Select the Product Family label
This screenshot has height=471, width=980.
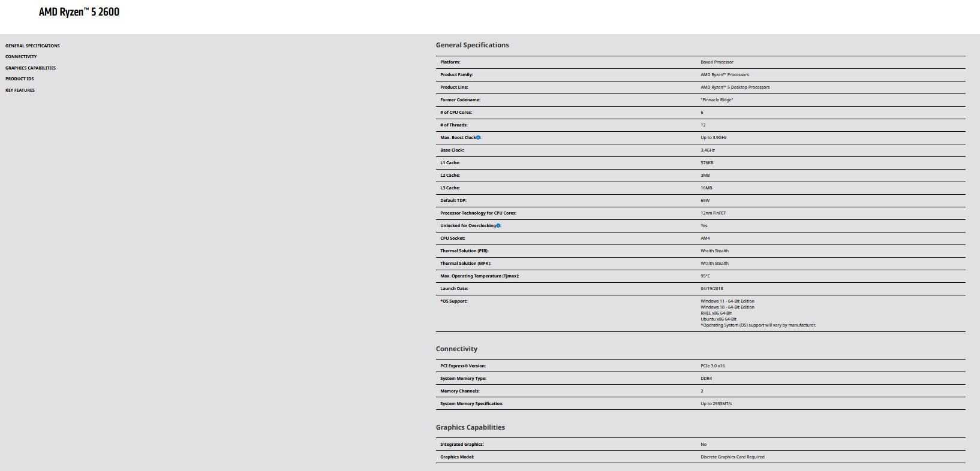coord(456,74)
